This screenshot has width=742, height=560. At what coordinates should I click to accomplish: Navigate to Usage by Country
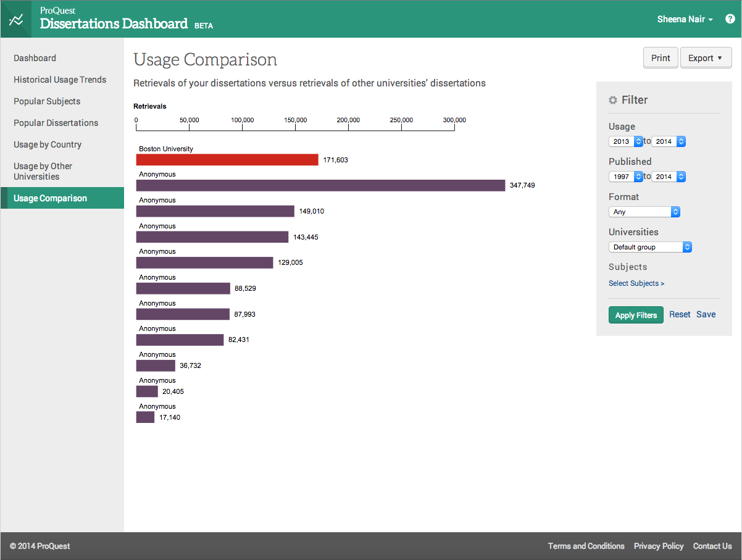point(48,144)
